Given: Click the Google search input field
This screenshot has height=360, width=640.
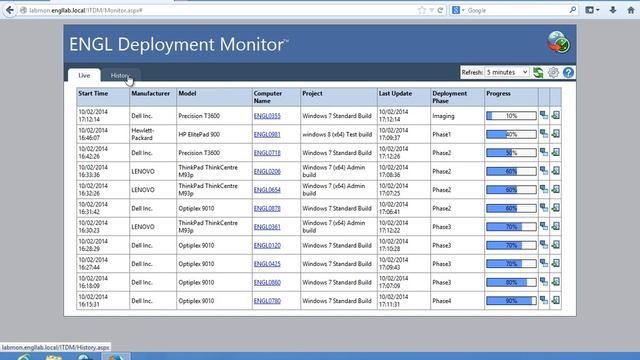Looking at the screenshot, I should coord(516,10).
